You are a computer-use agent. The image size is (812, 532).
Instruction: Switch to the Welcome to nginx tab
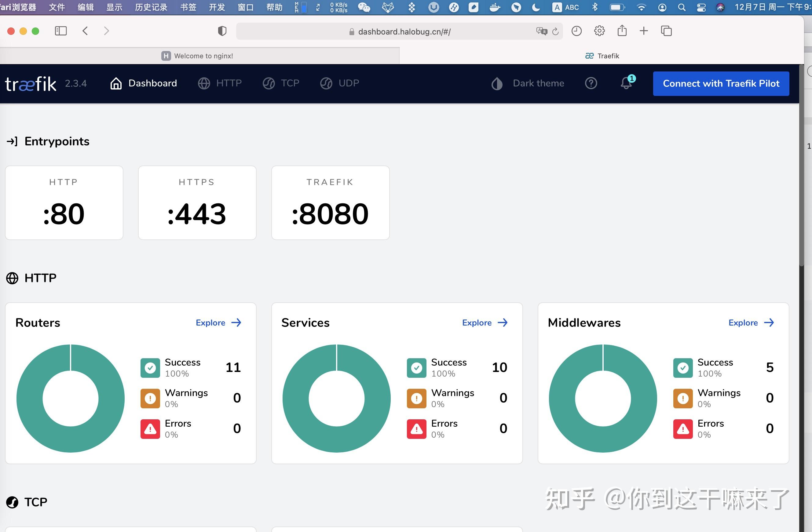[x=204, y=56]
